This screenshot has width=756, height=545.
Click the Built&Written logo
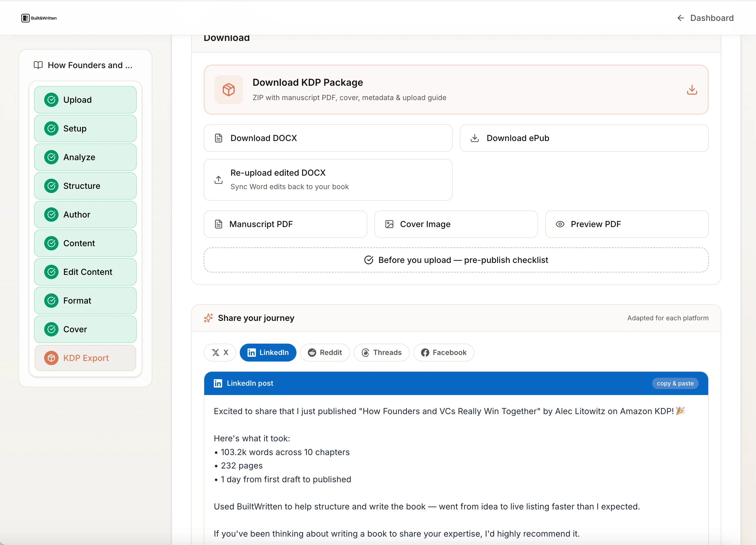click(39, 18)
